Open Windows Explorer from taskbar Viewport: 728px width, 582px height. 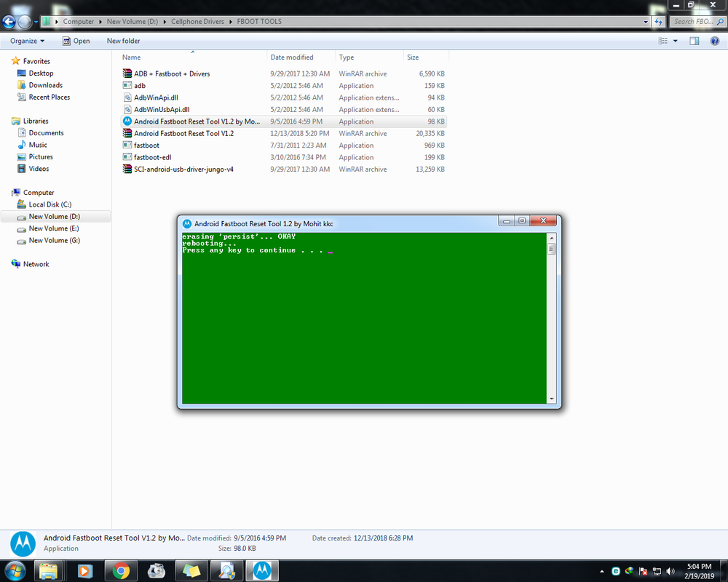click(48, 571)
